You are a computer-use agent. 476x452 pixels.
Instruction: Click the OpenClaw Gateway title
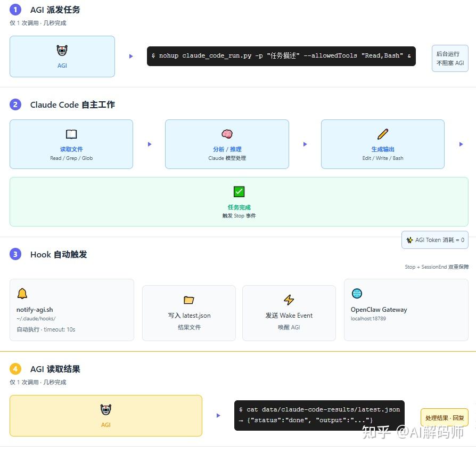click(x=379, y=310)
